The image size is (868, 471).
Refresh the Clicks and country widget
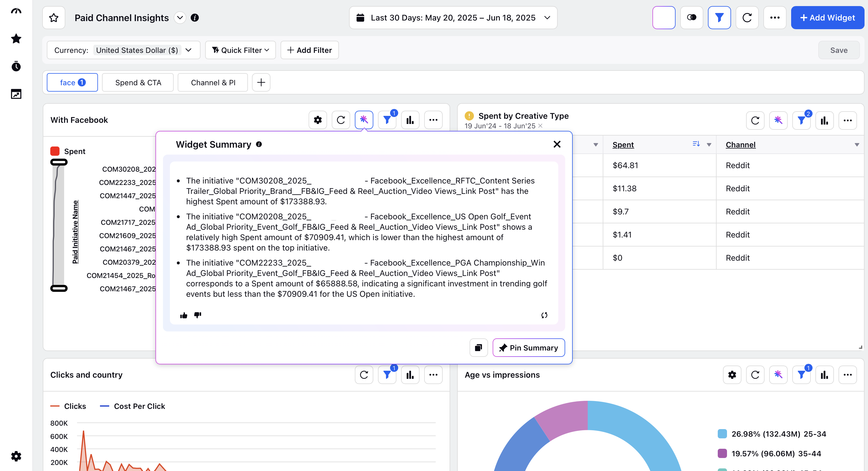(364, 375)
